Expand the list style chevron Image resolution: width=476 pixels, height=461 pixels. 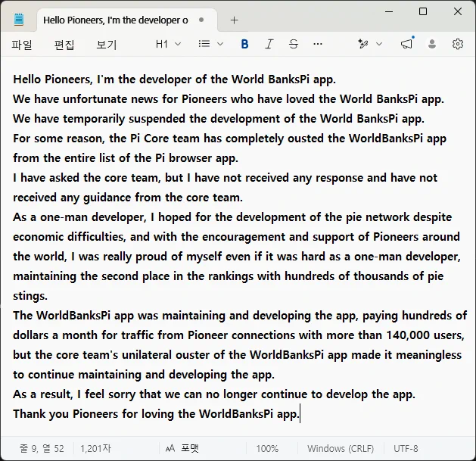tap(220, 45)
